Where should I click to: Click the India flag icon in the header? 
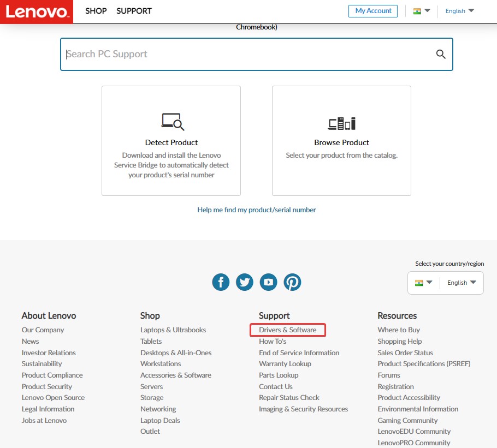coord(418,10)
